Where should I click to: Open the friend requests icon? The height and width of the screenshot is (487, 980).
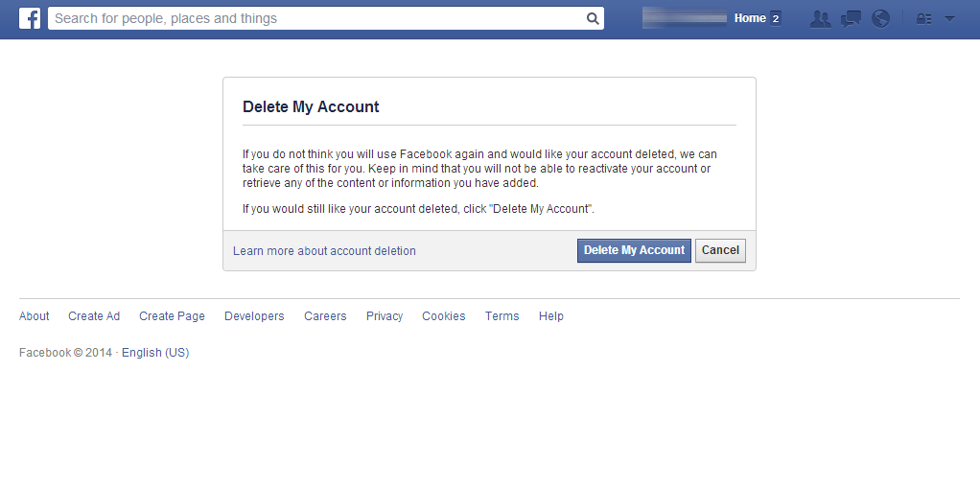(820, 19)
